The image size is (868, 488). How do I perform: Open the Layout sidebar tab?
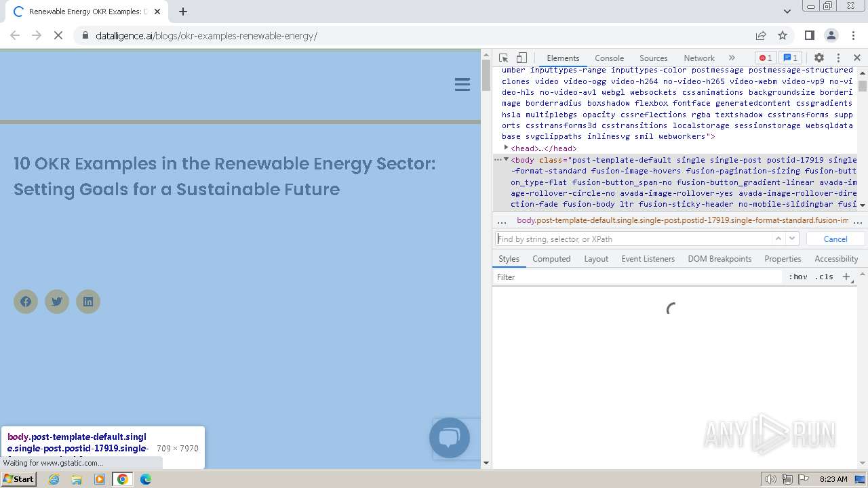pyautogui.click(x=596, y=259)
